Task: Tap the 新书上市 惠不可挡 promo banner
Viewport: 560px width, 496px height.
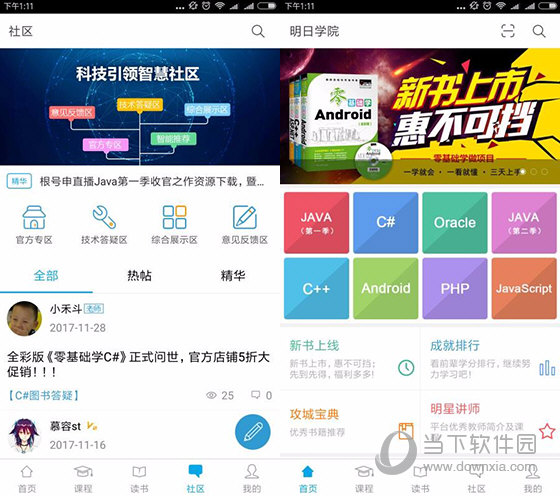Action: tap(420, 116)
